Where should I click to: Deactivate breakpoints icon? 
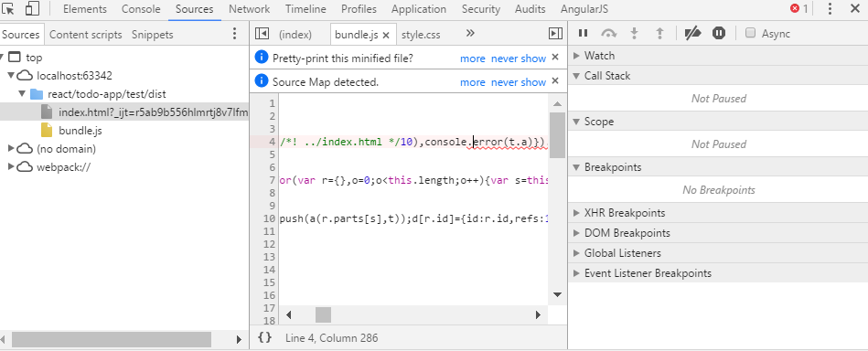click(693, 33)
